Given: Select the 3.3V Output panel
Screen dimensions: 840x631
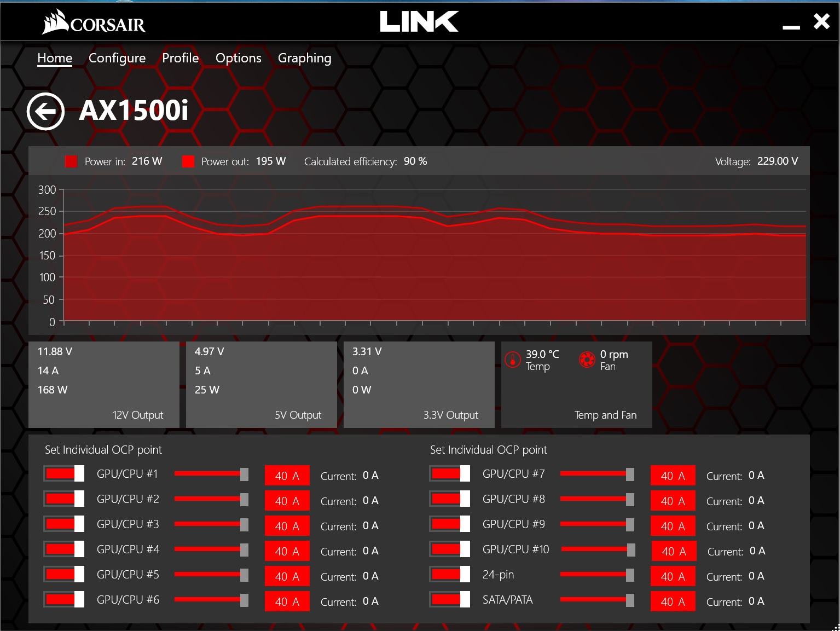Looking at the screenshot, I should coord(419,385).
